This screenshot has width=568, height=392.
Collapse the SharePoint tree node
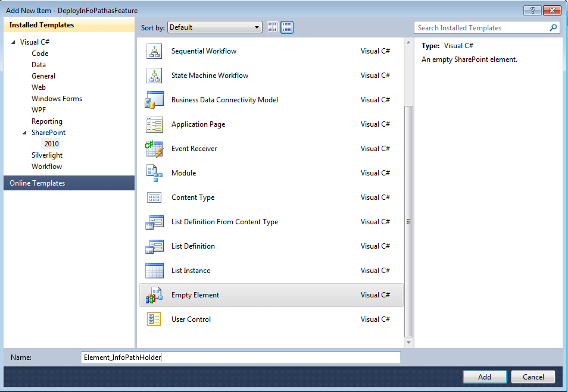24,133
